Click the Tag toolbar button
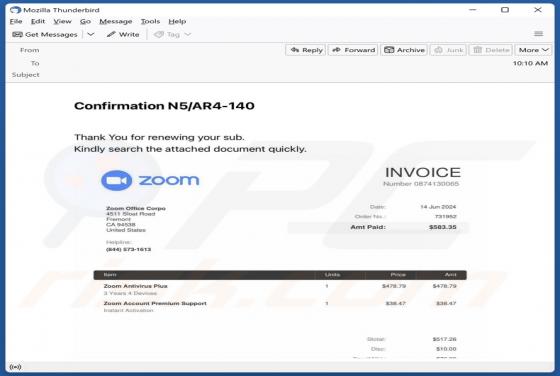 click(167, 35)
